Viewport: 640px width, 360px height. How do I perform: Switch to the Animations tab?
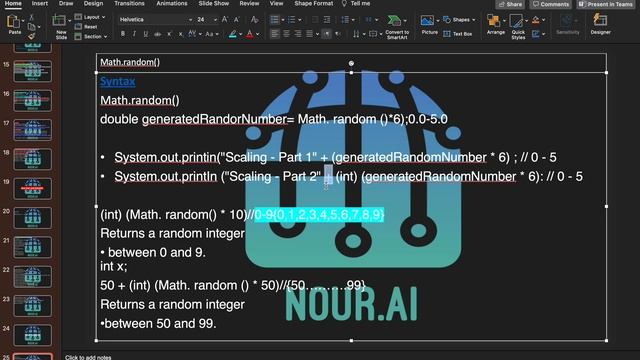pos(172,3)
